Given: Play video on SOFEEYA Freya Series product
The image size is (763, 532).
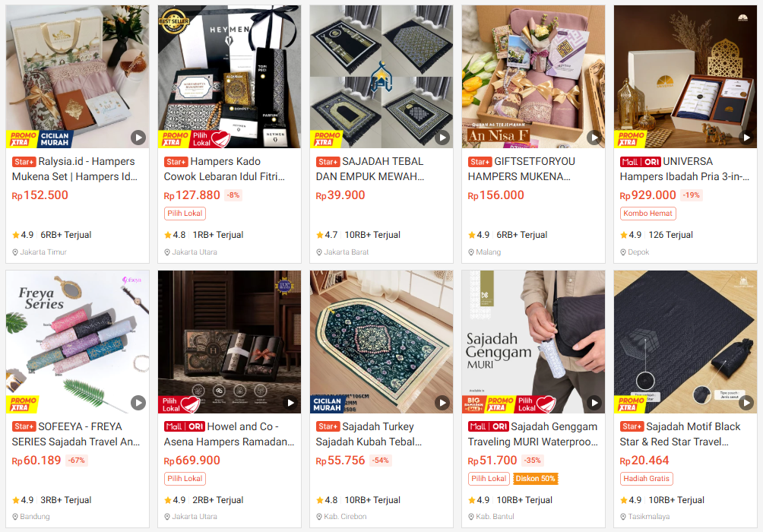Looking at the screenshot, I should 138,403.
